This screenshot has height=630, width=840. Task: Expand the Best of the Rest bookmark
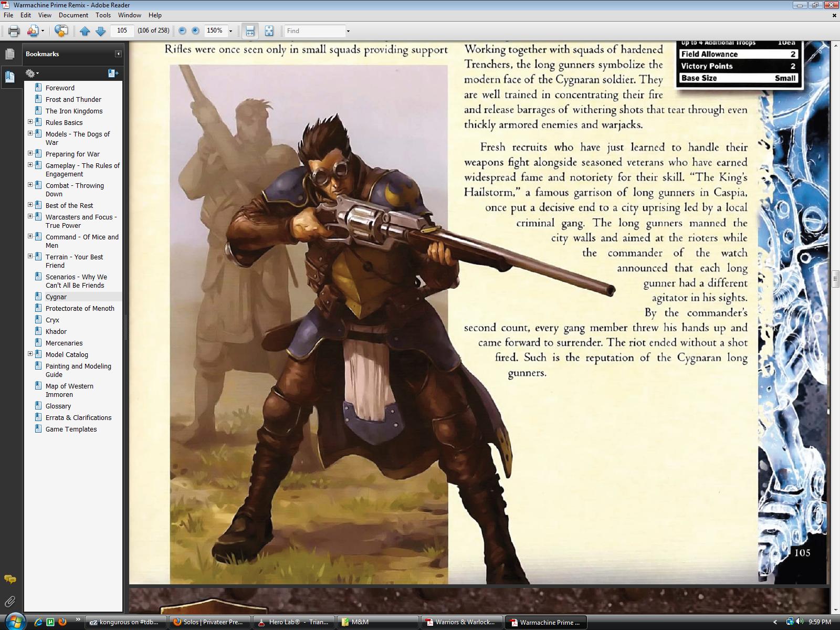[x=30, y=205]
